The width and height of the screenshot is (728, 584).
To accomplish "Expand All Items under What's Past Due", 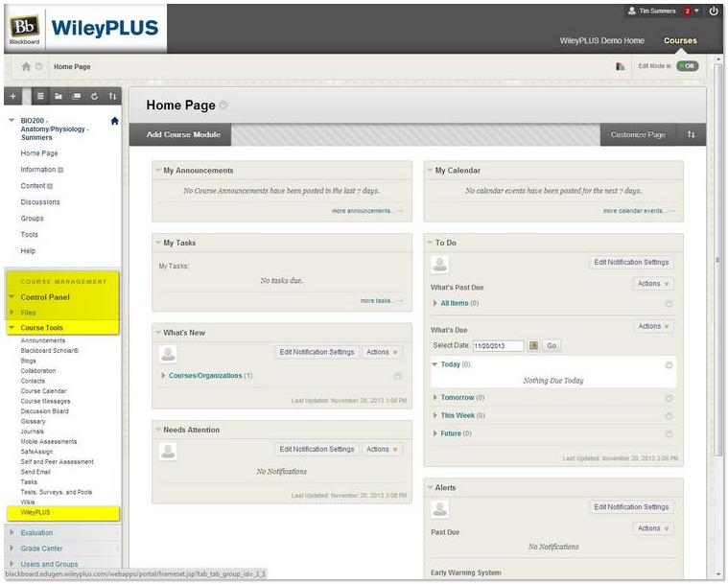I will [435, 303].
